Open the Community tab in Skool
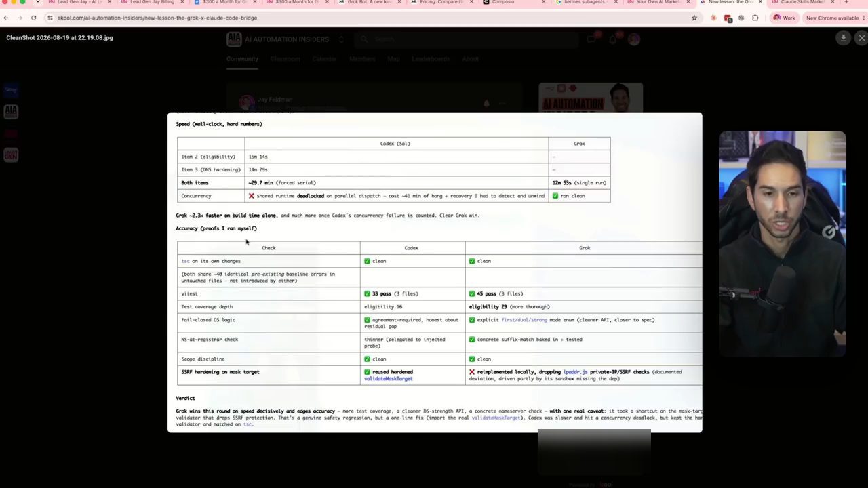The image size is (868, 488). point(242,59)
